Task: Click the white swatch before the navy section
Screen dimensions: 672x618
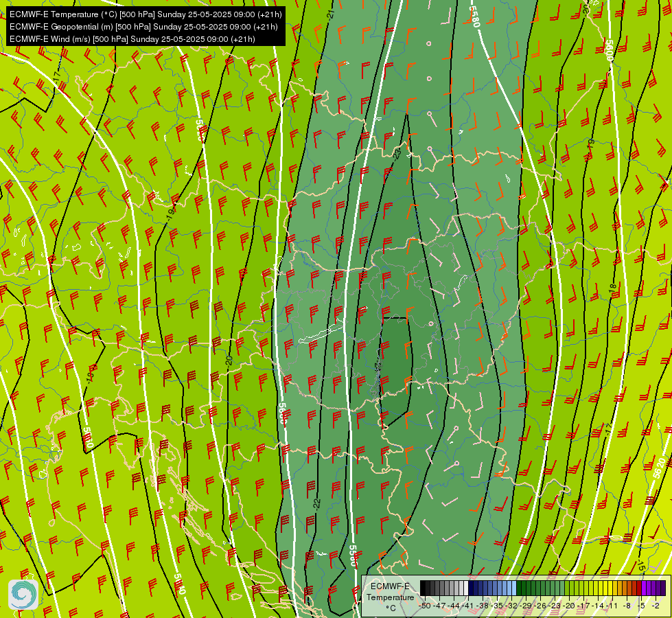Action: (466, 588)
